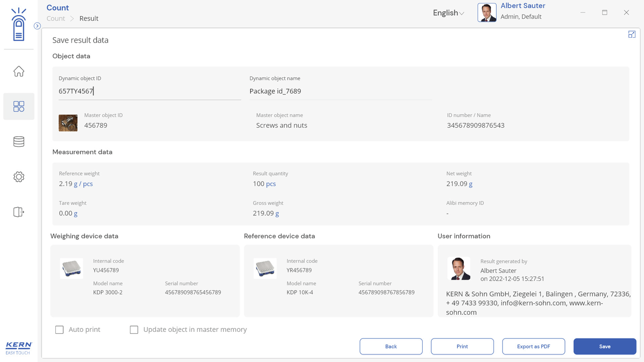Click Export as PDF button
The width and height of the screenshot is (644, 362).
pos(533,346)
